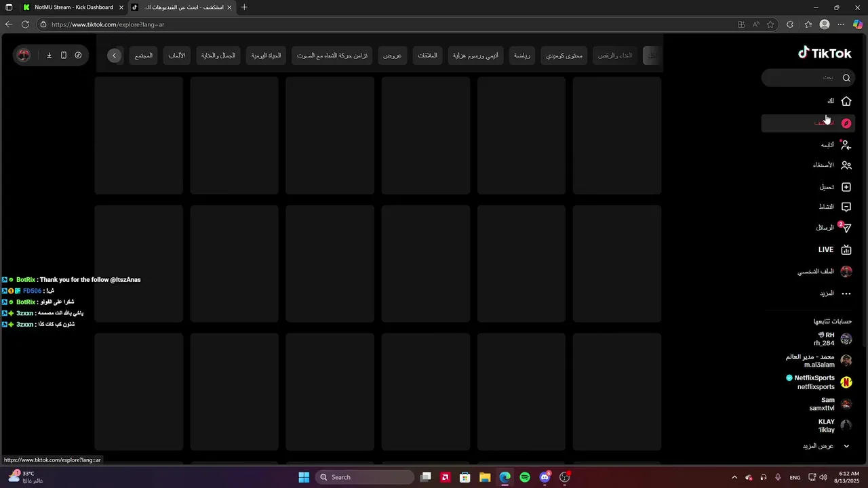Switch to the NotMU Stream Kick Dashboard tab
The image size is (868, 488).
[x=73, y=7]
